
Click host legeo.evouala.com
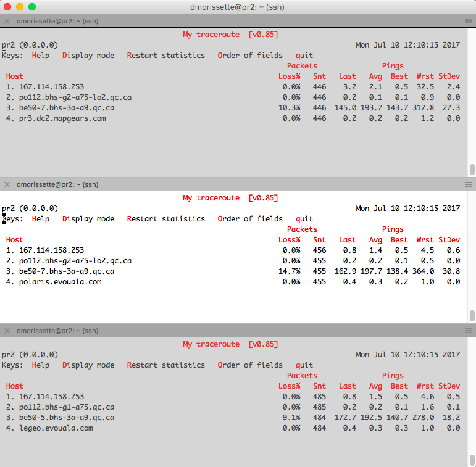point(56,428)
